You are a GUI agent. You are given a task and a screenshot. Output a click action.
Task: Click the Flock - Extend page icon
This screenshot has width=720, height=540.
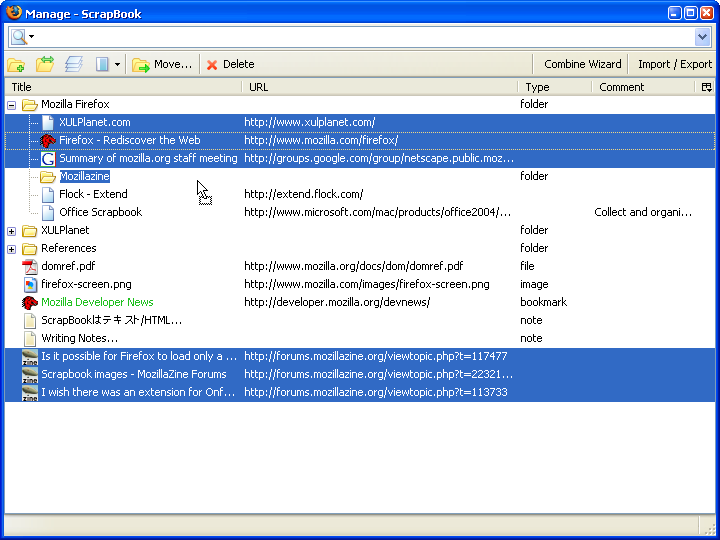point(48,195)
